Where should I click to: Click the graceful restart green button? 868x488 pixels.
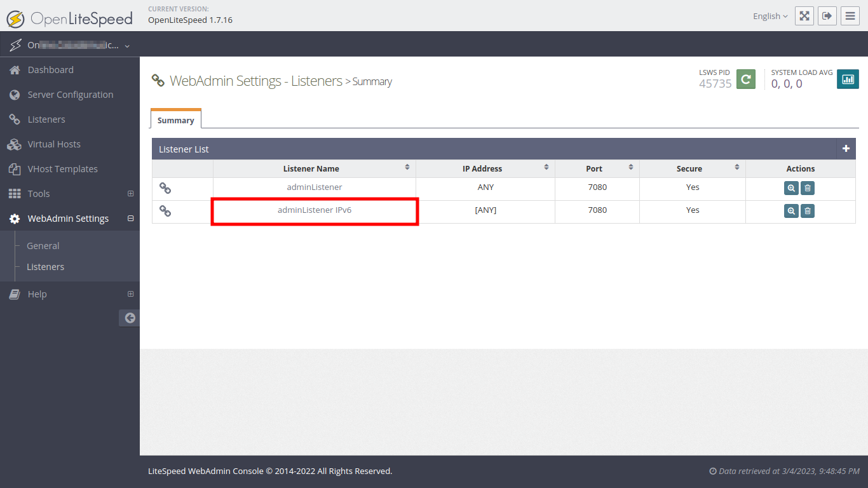coord(746,79)
